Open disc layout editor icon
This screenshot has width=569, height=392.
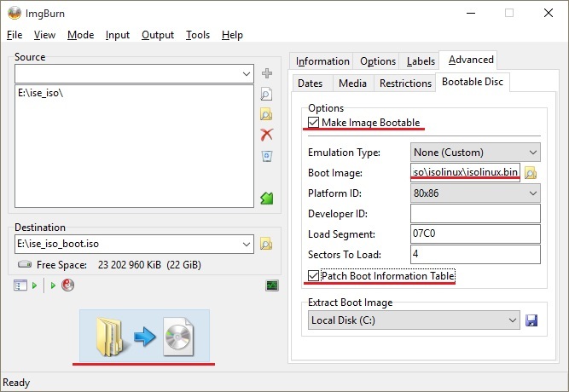tap(20, 285)
